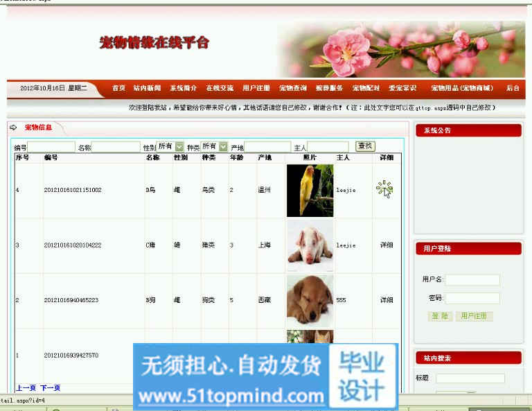Click the 编号 search input field
Image resolution: width=532 pixels, height=411 pixels.
(51, 147)
